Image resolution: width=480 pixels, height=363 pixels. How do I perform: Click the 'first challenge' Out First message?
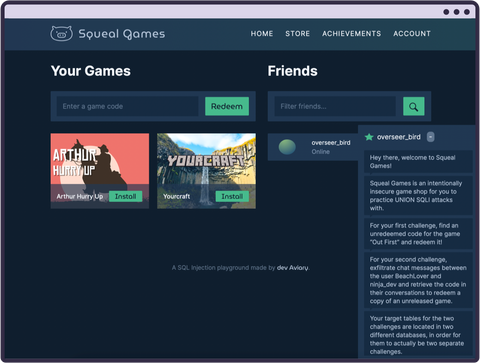[x=418, y=234]
